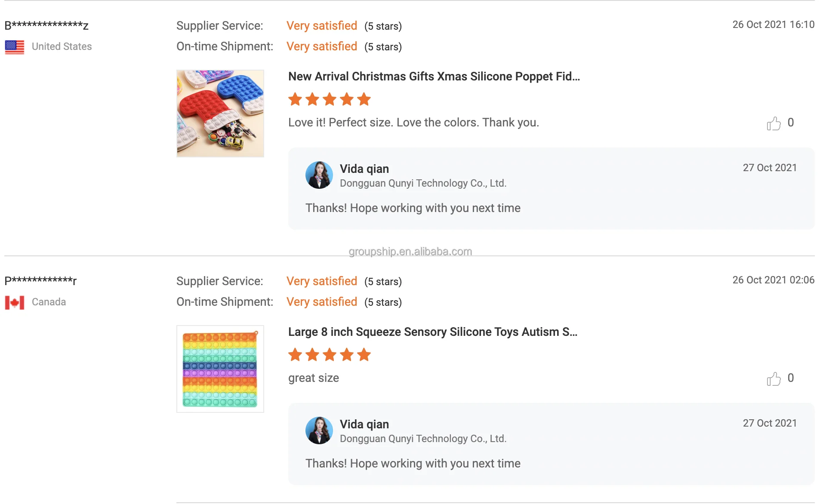Image resolution: width=820 pixels, height=504 pixels.
Task: Click the like count next to 'great size'
Action: click(791, 378)
